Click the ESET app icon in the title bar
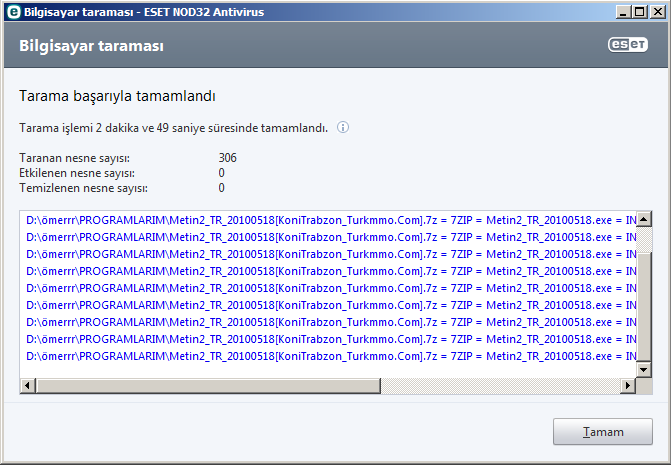671x465 pixels. pos(14,12)
